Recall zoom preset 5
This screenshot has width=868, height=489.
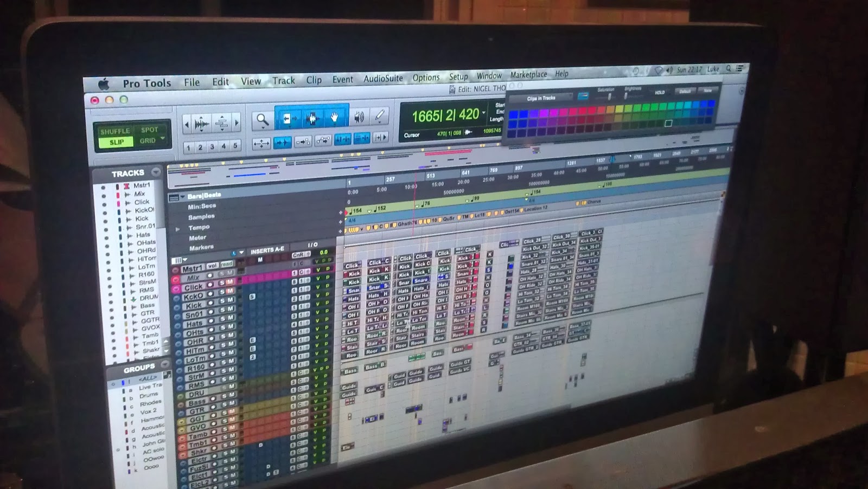coord(235,145)
